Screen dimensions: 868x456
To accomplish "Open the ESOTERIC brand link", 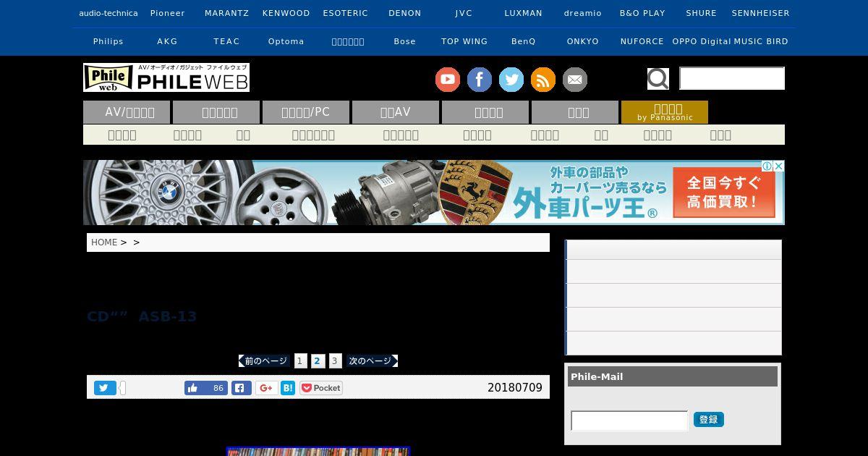I will pos(346,13).
